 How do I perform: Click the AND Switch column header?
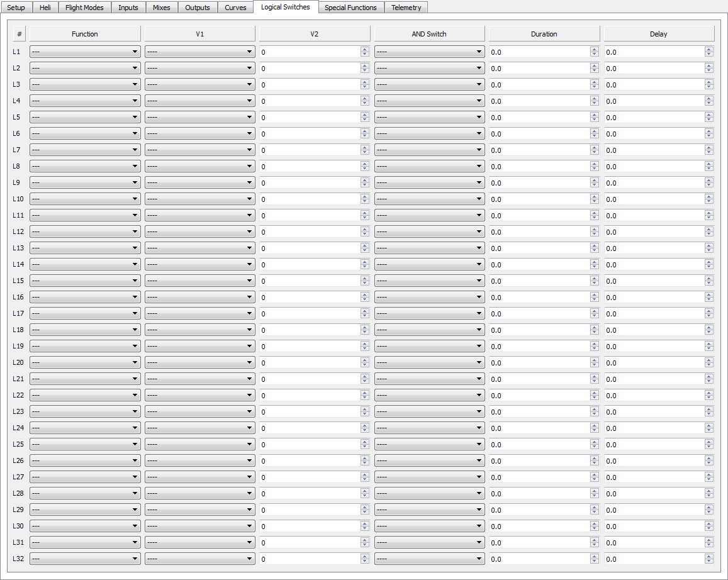click(429, 34)
